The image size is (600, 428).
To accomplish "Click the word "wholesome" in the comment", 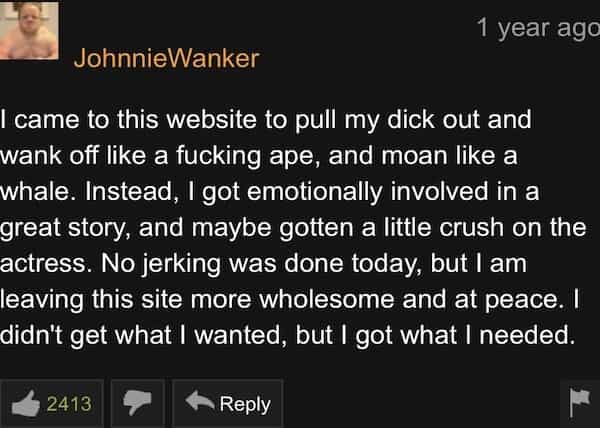I will (x=327, y=299).
